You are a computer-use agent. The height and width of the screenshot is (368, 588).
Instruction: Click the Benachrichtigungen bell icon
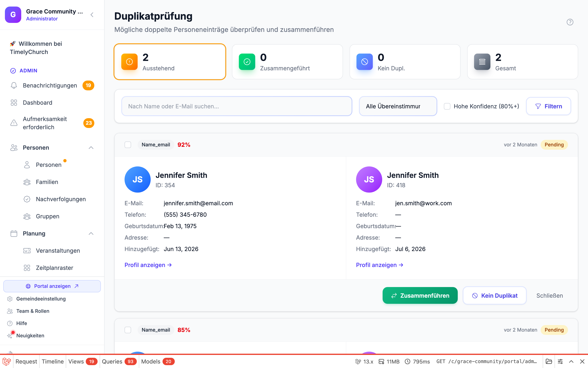[14, 85]
